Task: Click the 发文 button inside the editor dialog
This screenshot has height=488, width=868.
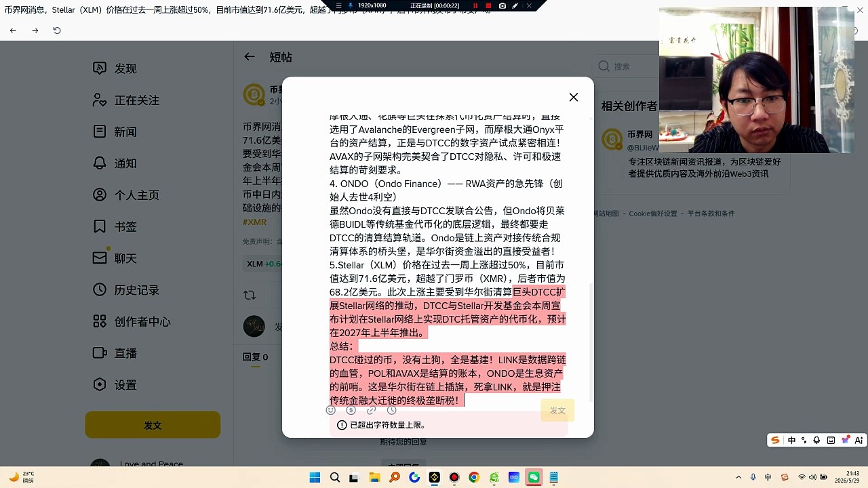Action: 557,411
